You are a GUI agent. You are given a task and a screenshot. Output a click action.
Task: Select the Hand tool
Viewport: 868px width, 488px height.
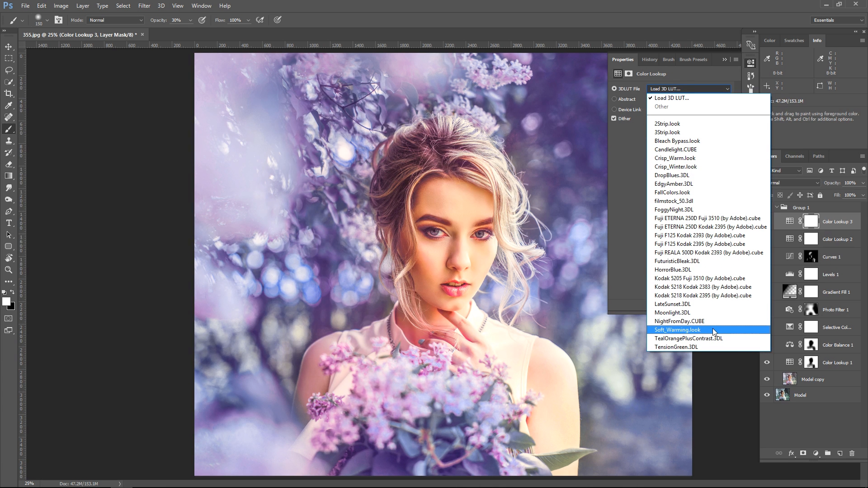click(x=9, y=258)
